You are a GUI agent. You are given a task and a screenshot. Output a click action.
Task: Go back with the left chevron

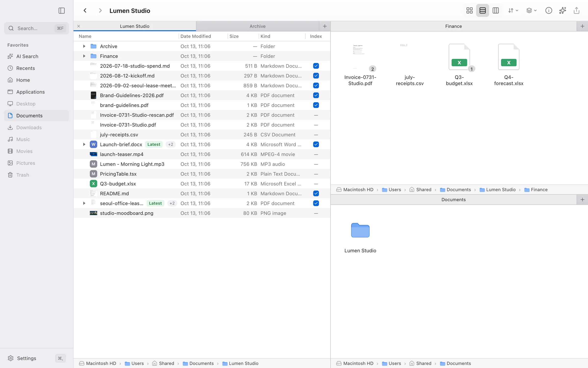coord(85,11)
